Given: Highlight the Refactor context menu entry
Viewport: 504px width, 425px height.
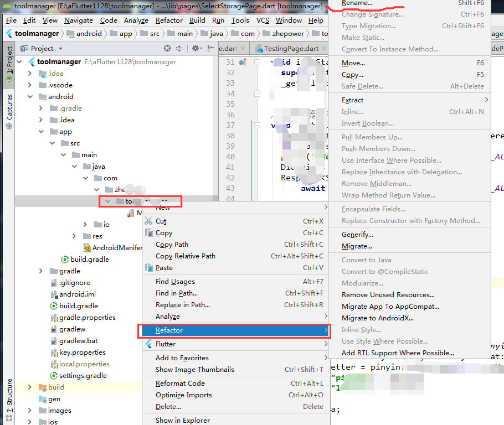Looking at the screenshot, I should (x=235, y=330).
